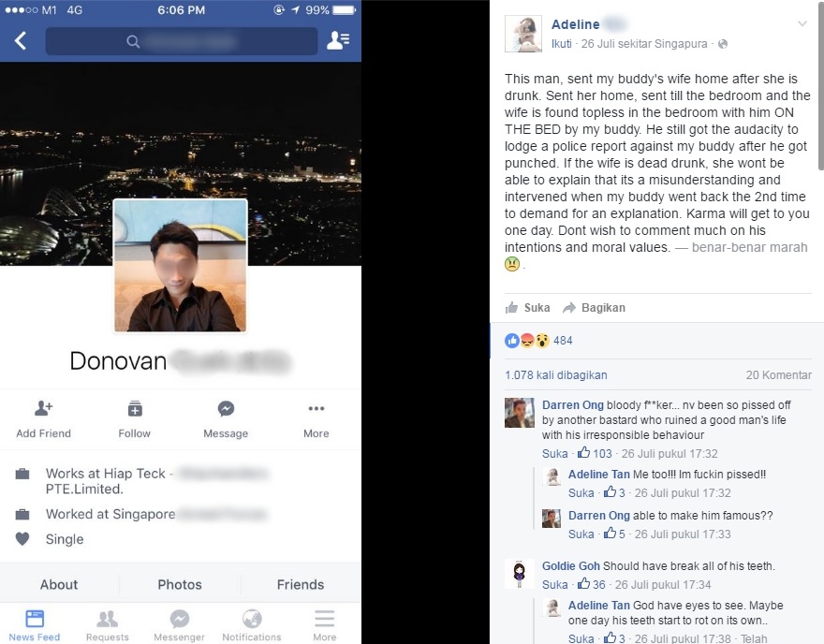Screen dimensions: 824x644
Task: Open Requests in bottom navigation
Action: [107, 625]
